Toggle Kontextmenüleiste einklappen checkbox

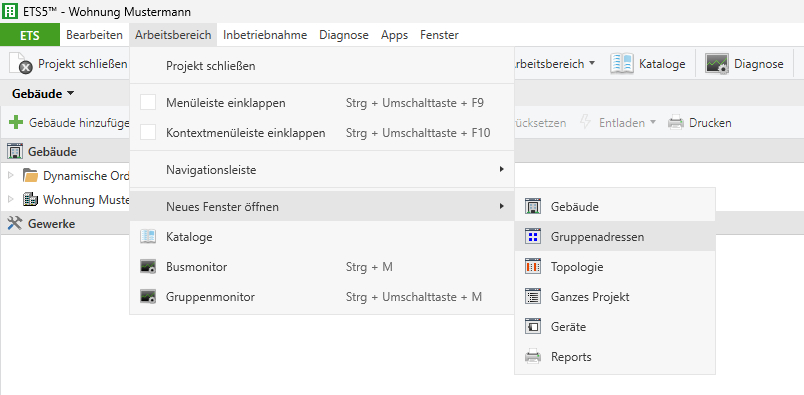point(148,133)
